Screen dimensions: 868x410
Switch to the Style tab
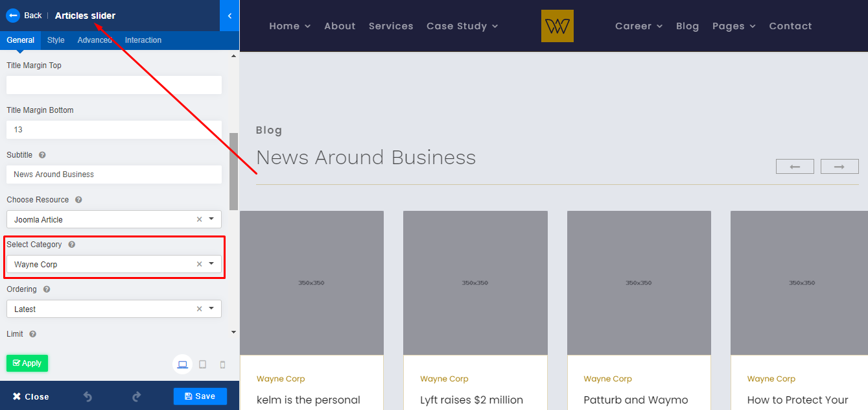[56, 40]
